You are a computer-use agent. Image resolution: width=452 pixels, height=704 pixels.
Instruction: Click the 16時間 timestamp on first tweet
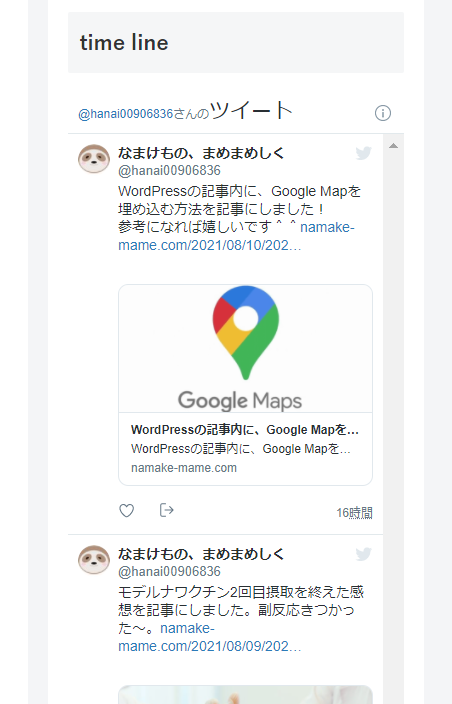tap(354, 513)
